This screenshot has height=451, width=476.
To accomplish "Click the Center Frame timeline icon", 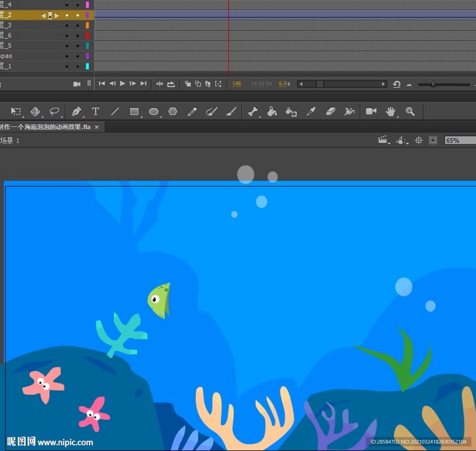I will pyautogui.click(x=159, y=84).
